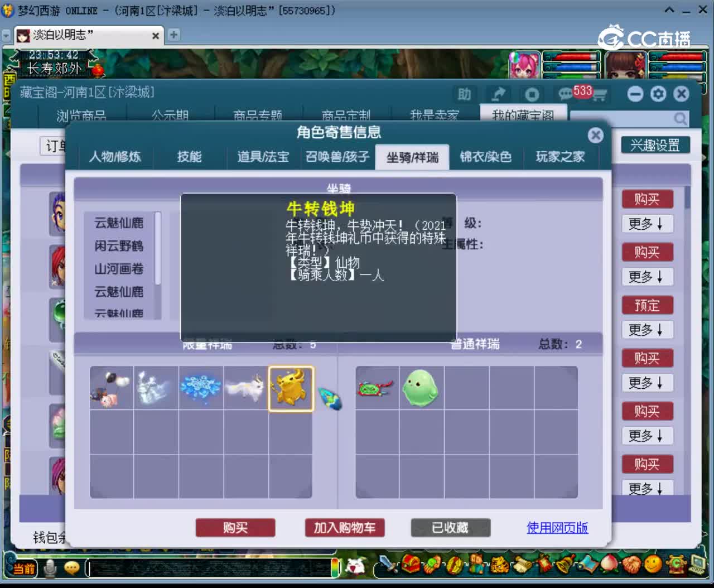This screenshot has height=588, width=714.
Task: Click the brown-haired character avatar
Action: click(625, 65)
